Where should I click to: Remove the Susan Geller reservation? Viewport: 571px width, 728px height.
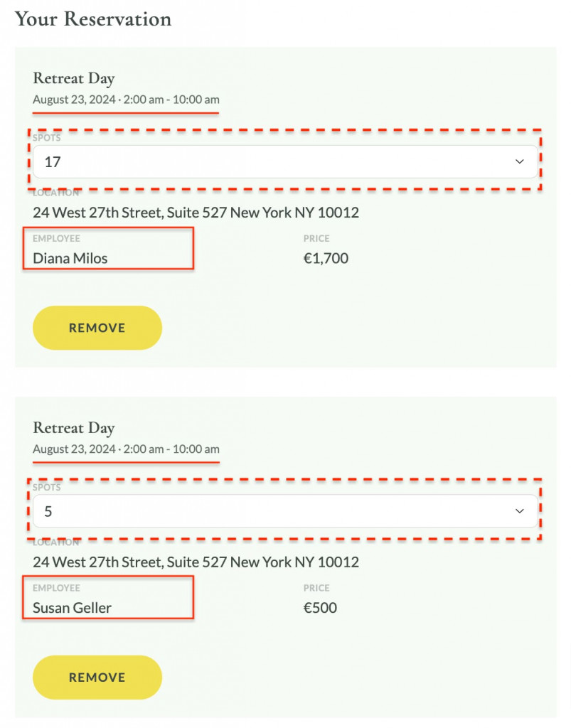click(97, 678)
